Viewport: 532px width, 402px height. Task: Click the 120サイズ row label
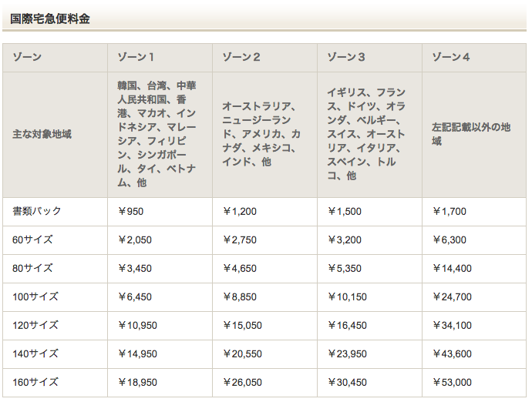[x=35, y=325]
